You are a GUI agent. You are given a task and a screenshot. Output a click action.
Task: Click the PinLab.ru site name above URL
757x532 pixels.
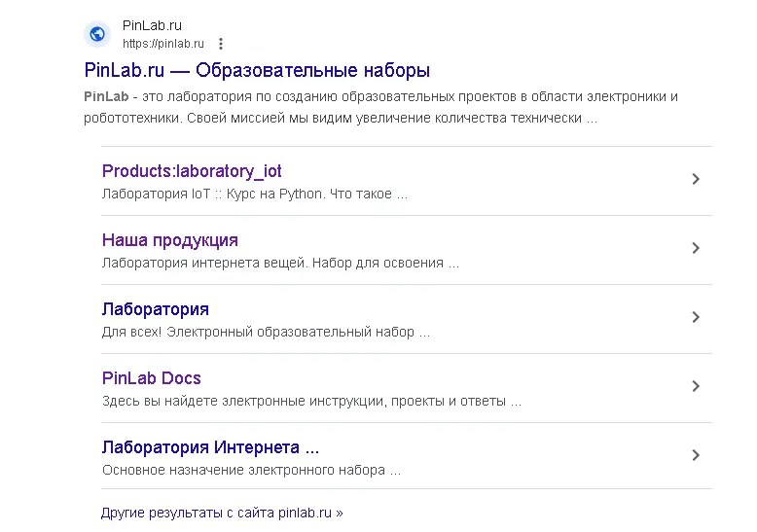pos(152,25)
